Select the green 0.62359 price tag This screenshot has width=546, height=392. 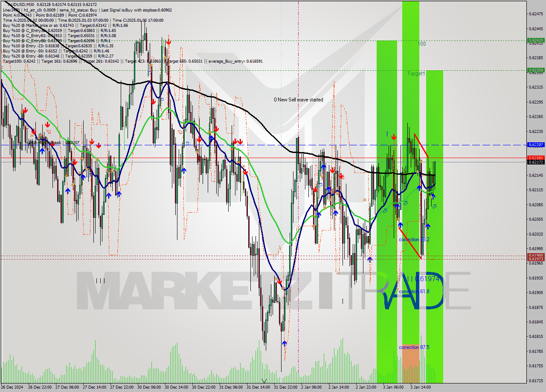click(536, 70)
